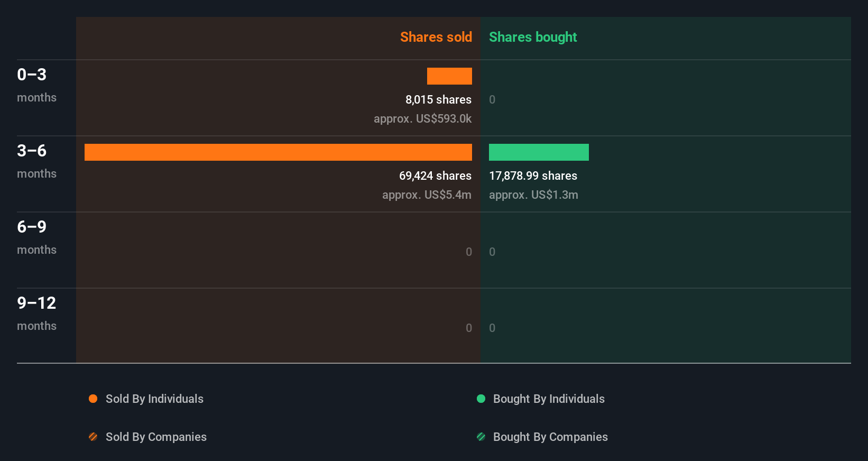The width and height of the screenshot is (868, 461).
Task: Click the striped Bought By Companies legend icon
Action: [x=481, y=437]
